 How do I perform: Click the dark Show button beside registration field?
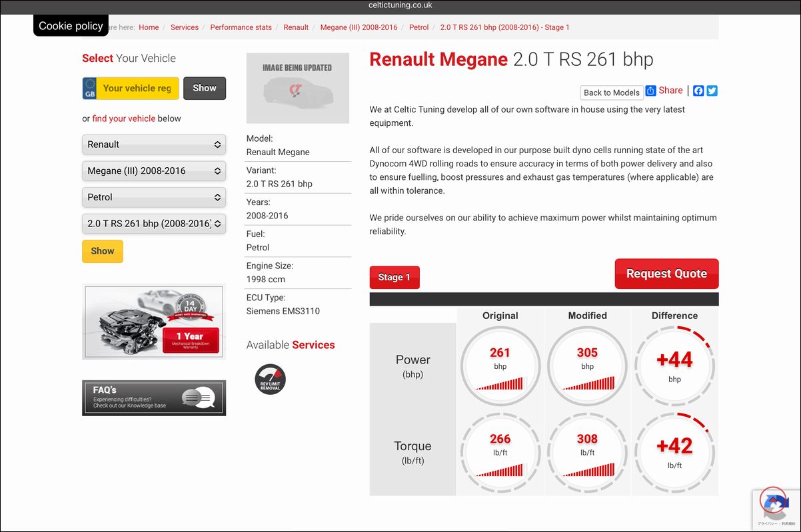tap(205, 88)
